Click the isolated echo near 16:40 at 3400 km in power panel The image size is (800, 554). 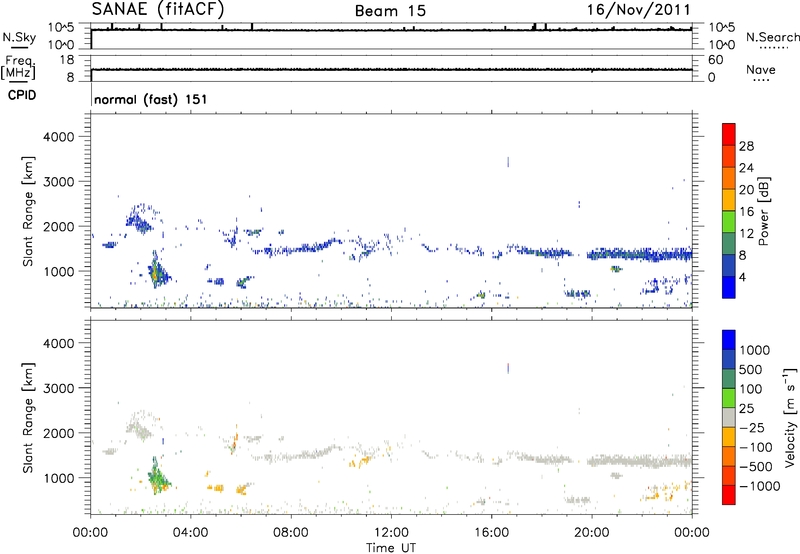click(508, 162)
